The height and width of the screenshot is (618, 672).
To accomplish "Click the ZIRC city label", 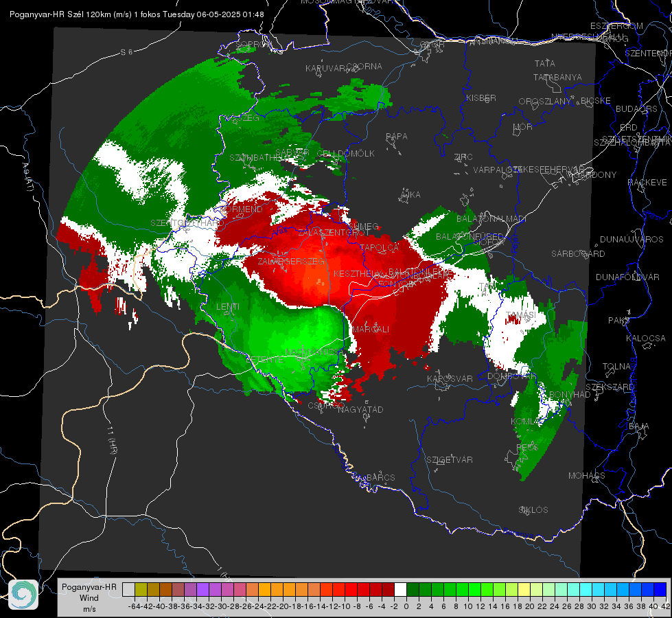I will click(x=463, y=157).
